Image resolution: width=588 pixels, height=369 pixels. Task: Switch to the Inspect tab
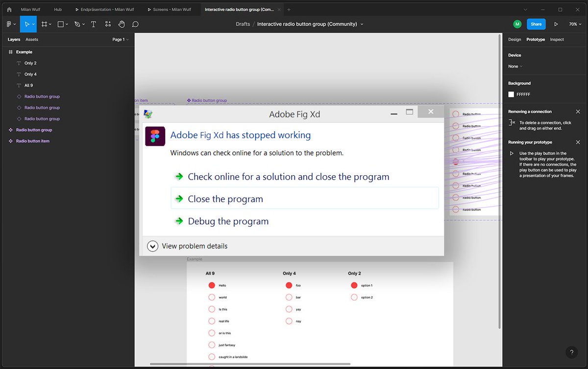pyautogui.click(x=557, y=40)
